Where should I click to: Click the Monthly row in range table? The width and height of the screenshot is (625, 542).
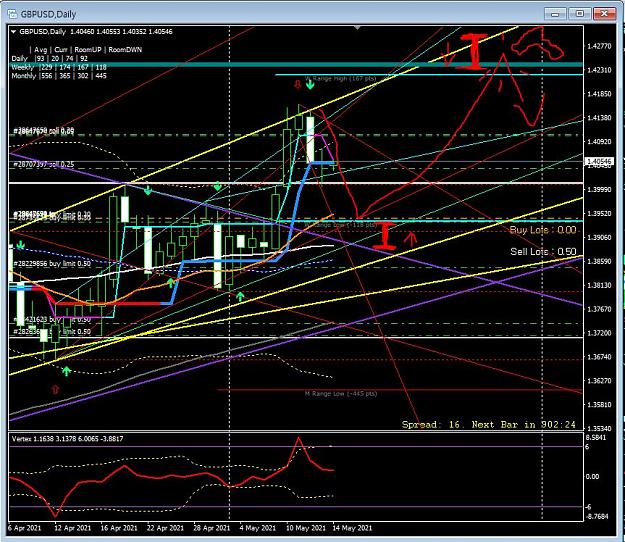tap(59, 76)
